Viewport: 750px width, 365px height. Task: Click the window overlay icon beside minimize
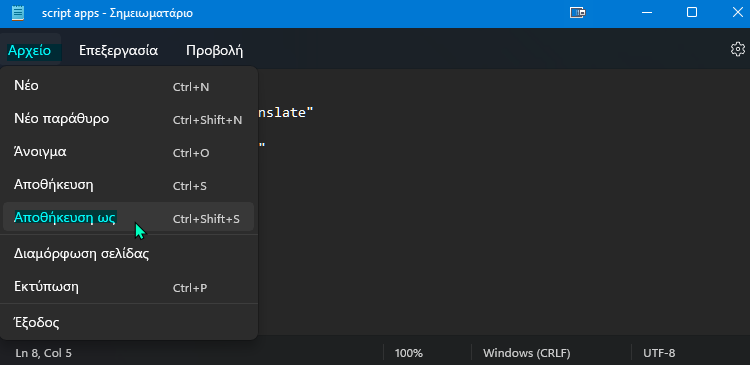(x=578, y=13)
